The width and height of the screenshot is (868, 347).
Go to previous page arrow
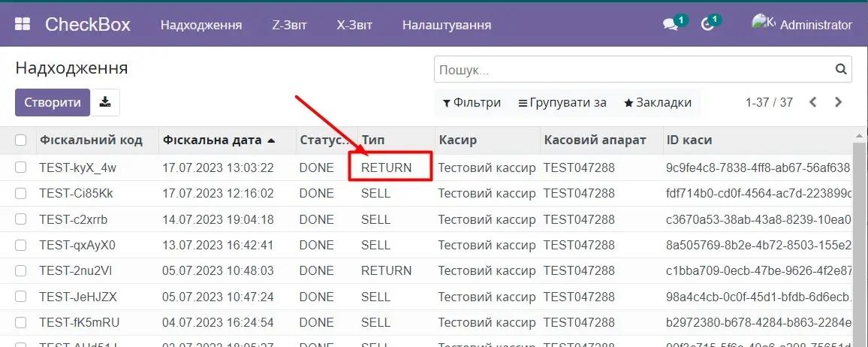tap(812, 102)
